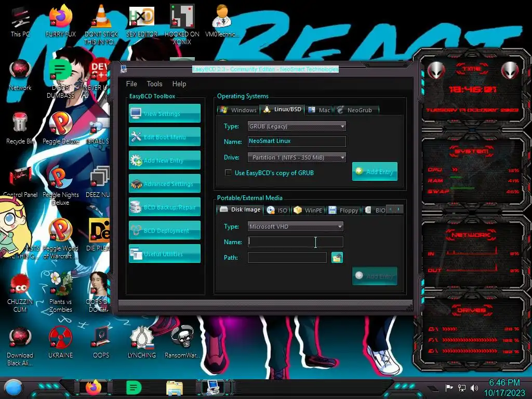
Task: Expand the Partition 1 drive dropdown
Action: [x=297, y=157]
